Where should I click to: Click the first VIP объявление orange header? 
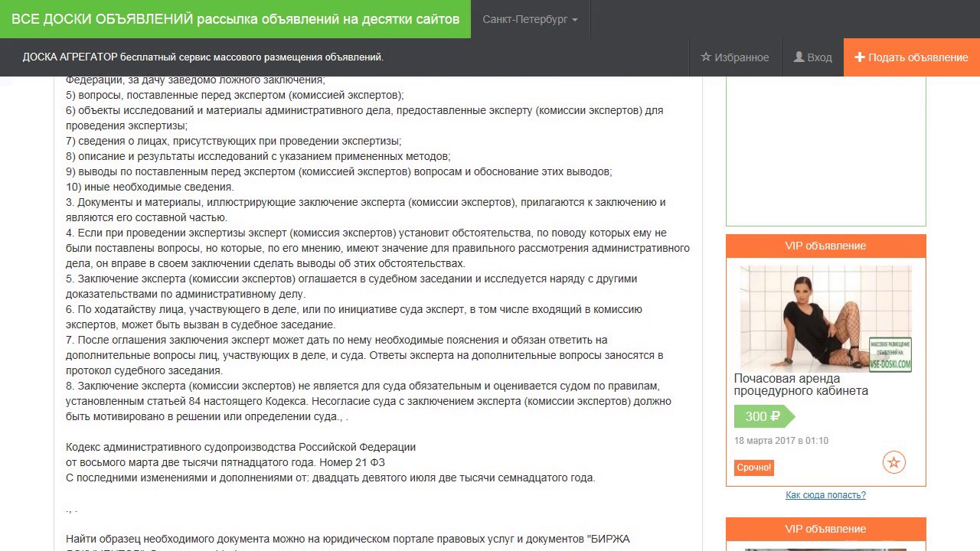(825, 246)
